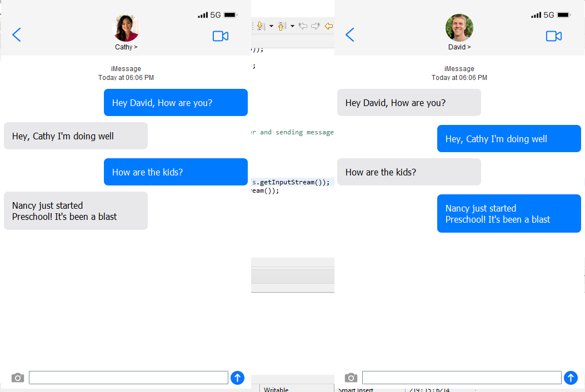585x392 pixels.
Task: Send the message in Cathy's chat
Action: click(x=237, y=378)
